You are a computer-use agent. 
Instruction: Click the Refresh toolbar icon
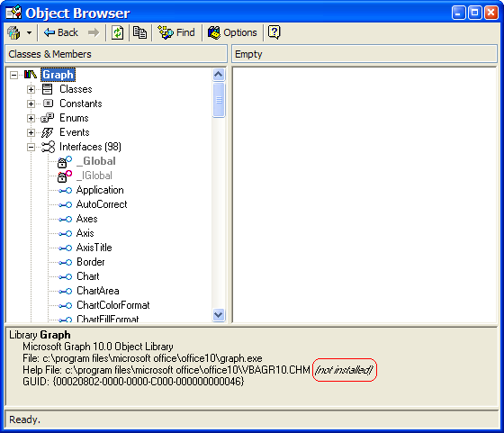pyautogui.click(x=117, y=32)
